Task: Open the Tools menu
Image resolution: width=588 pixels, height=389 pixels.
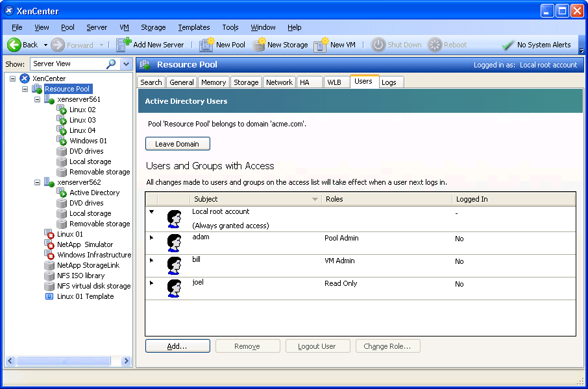Action: pyautogui.click(x=230, y=27)
